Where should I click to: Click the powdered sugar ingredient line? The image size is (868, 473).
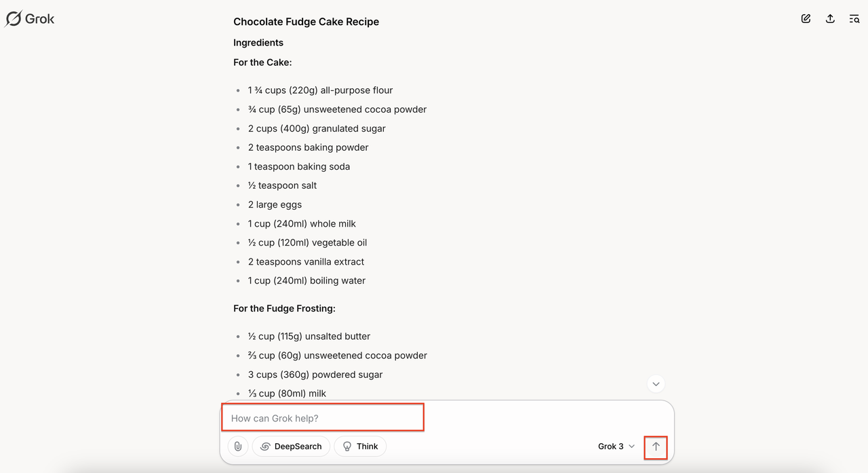(315, 375)
